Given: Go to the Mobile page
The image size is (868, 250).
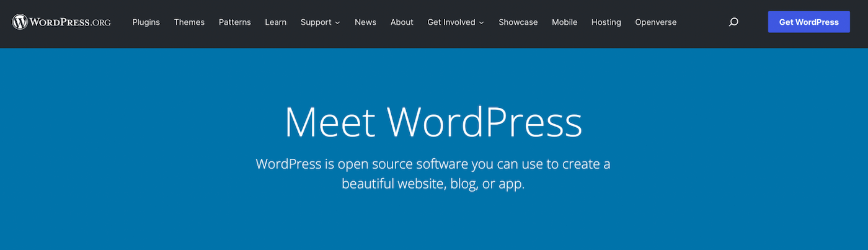Looking at the screenshot, I should 565,22.
